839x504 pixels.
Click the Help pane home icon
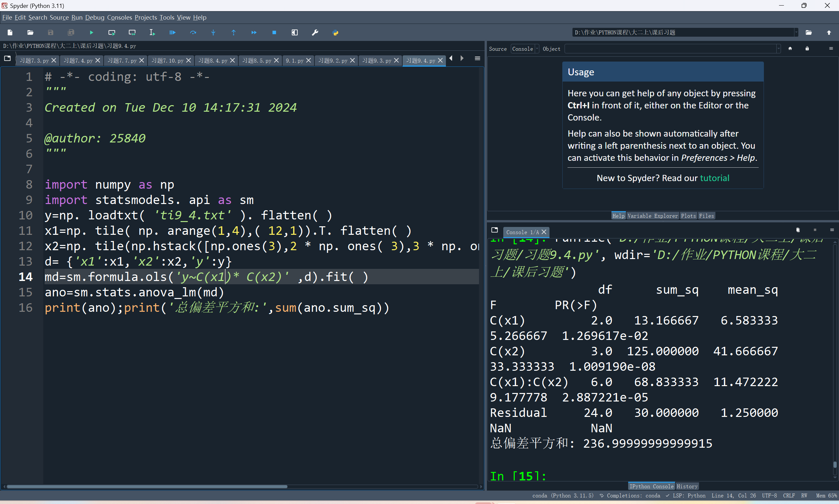(x=790, y=48)
